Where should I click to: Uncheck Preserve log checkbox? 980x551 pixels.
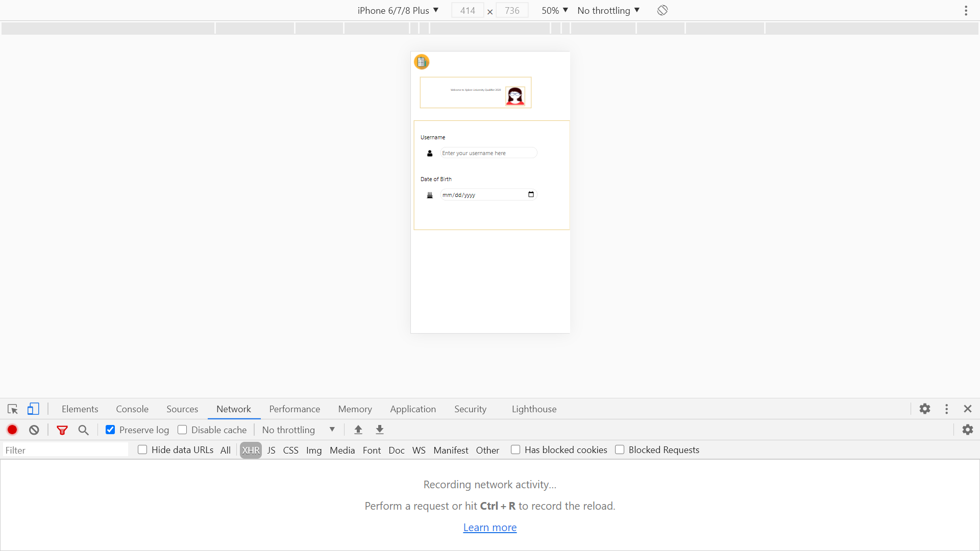(x=110, y=430)
